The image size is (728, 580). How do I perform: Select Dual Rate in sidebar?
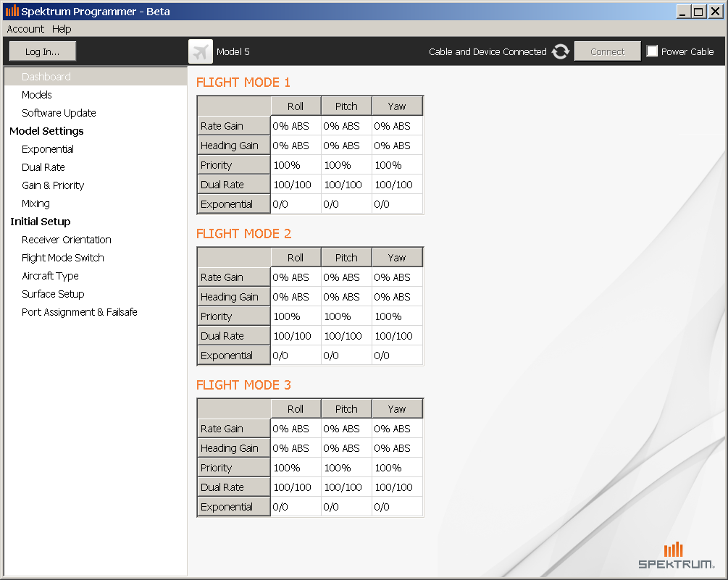pos(43,167)
